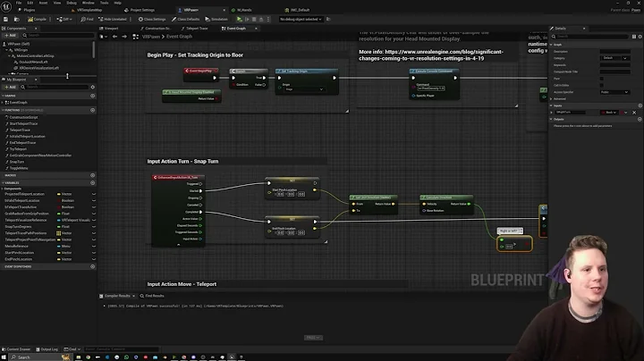This screenshot has width=644, height=361.
Task: Add a new output parameter
Action: click(640, 120)
